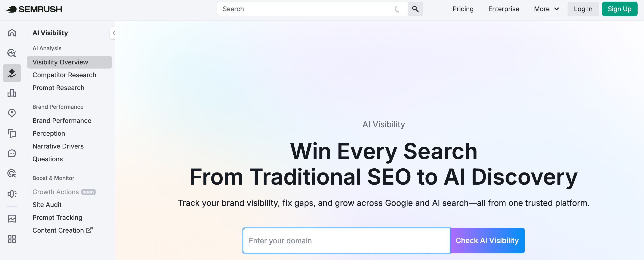
Task: Open the Content pages icon
Action: (12, 133)
